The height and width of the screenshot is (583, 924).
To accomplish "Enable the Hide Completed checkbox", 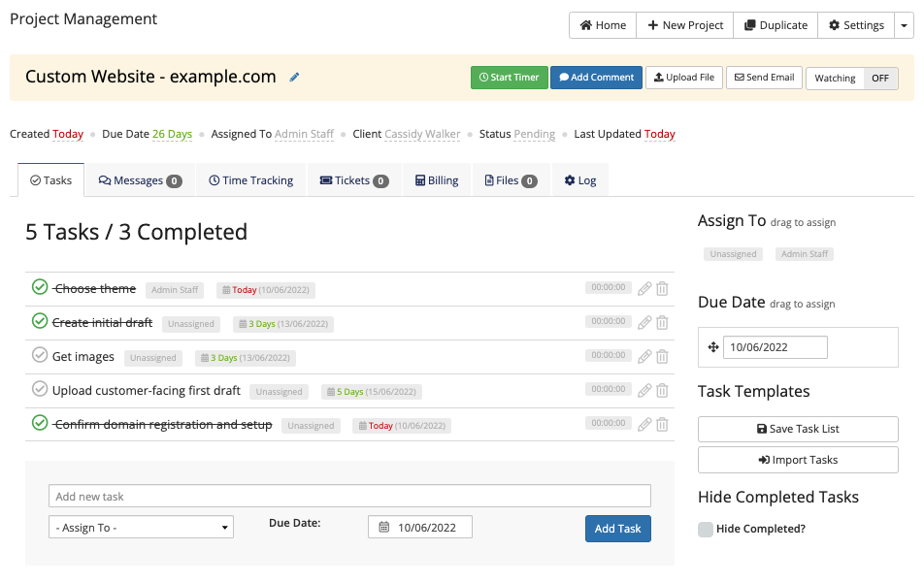I will pyautogui.click(x=704, y=529).
